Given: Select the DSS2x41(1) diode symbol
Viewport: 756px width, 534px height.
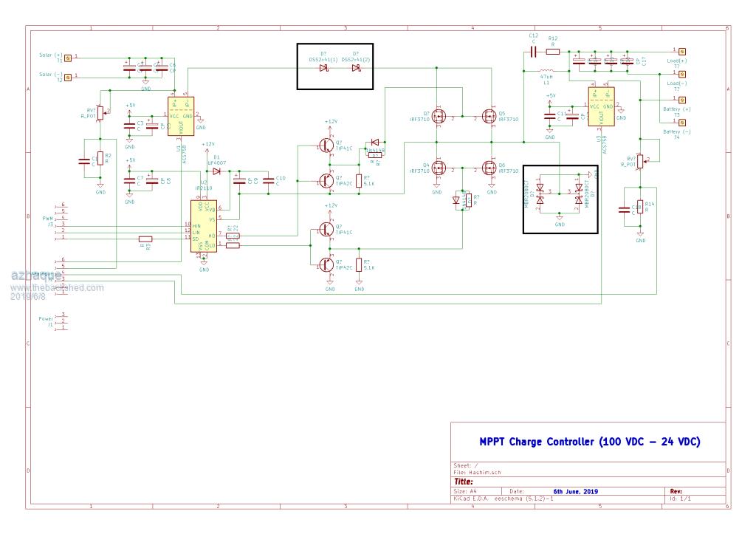Looking at the screenshot, I should (323, 69).
